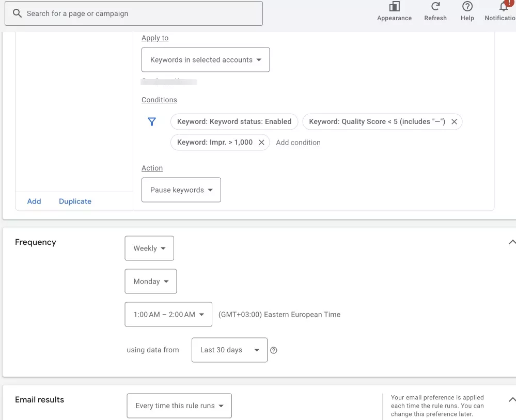Open the Pause keywords action dropdown
The image size is (516, 420).
[x=181, y=190]
